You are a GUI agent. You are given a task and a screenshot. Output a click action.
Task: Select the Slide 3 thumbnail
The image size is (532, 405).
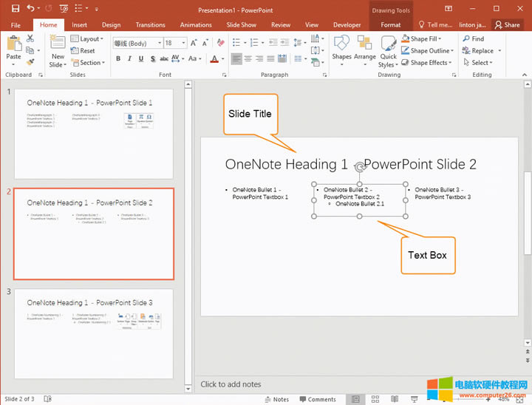pyautogui.click(x=93, y=333)
